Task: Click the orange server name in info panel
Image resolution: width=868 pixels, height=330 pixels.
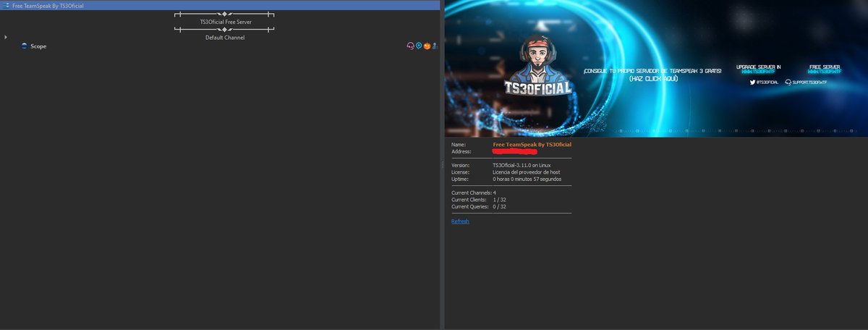Action: pos(532,145)
